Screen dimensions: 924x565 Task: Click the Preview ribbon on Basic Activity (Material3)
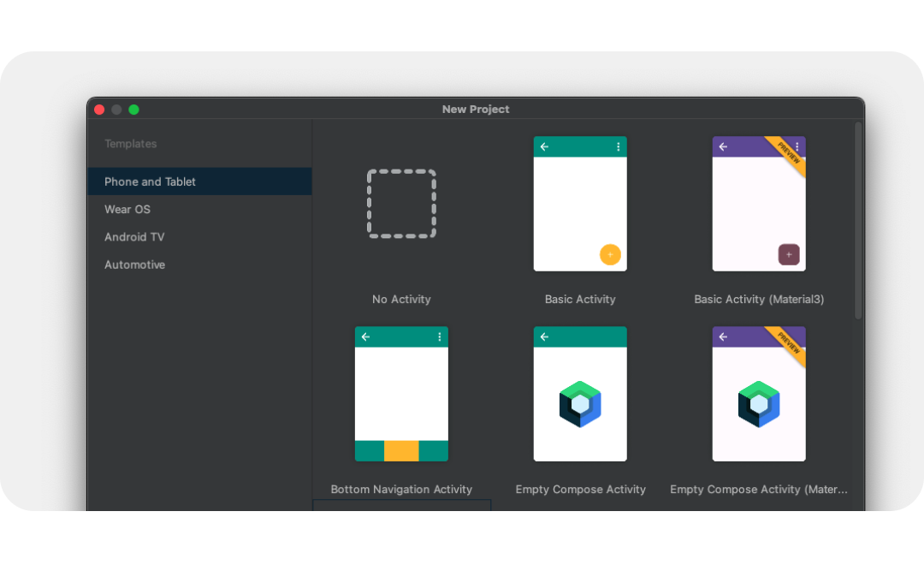point(788,153)
